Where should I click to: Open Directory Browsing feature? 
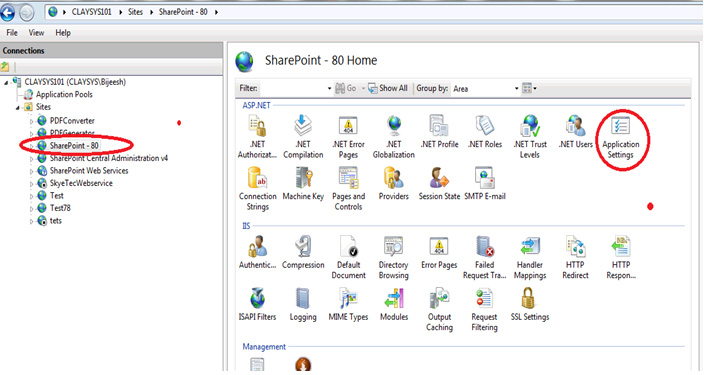pos(394,258)
